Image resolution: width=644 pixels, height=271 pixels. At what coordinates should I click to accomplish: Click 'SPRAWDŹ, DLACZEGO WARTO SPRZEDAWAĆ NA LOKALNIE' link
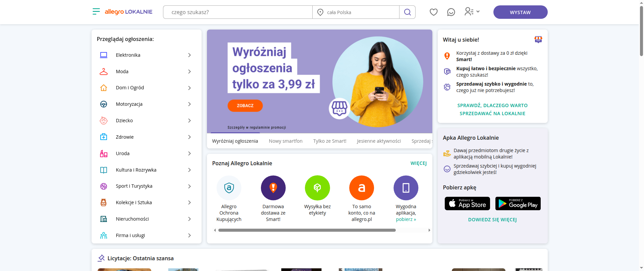(x=492, y=109)
